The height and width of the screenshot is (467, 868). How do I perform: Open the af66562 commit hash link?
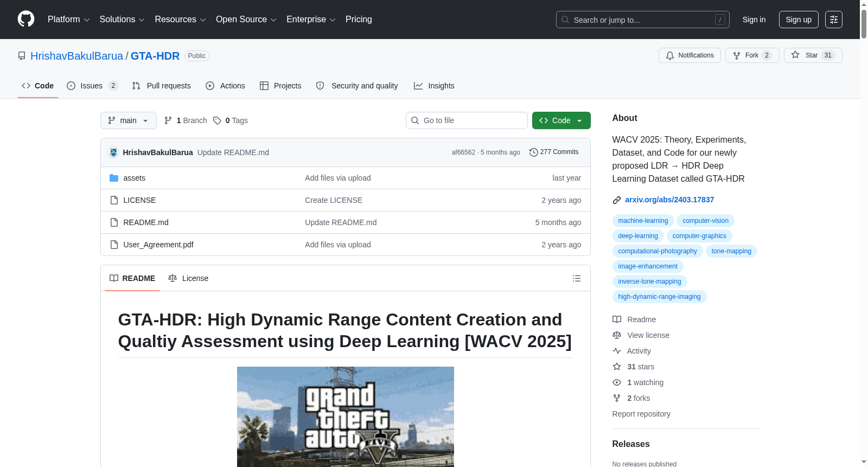point(463,152)
